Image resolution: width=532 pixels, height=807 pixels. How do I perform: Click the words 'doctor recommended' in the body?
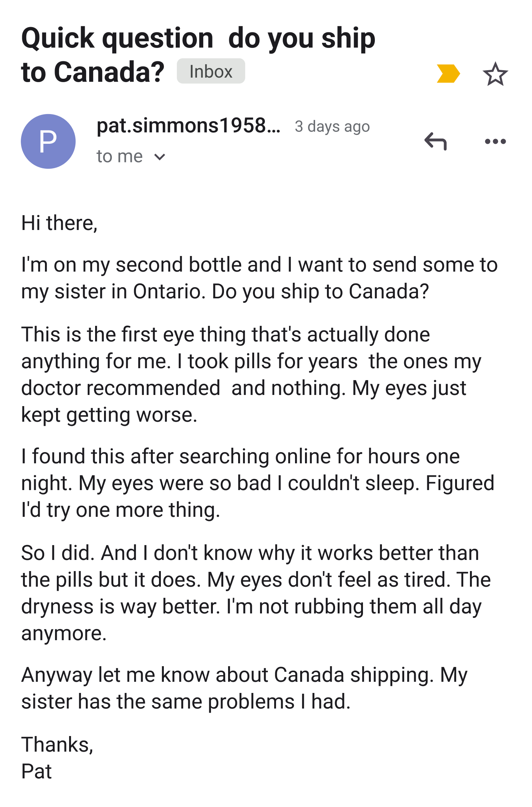[121, 388]
